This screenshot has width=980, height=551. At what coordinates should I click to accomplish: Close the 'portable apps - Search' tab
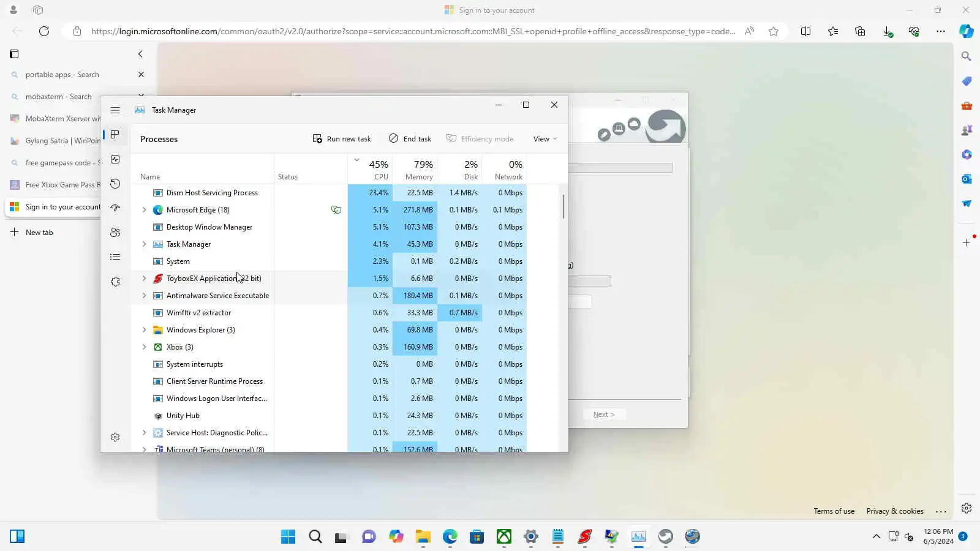click(x=141, y=75)
